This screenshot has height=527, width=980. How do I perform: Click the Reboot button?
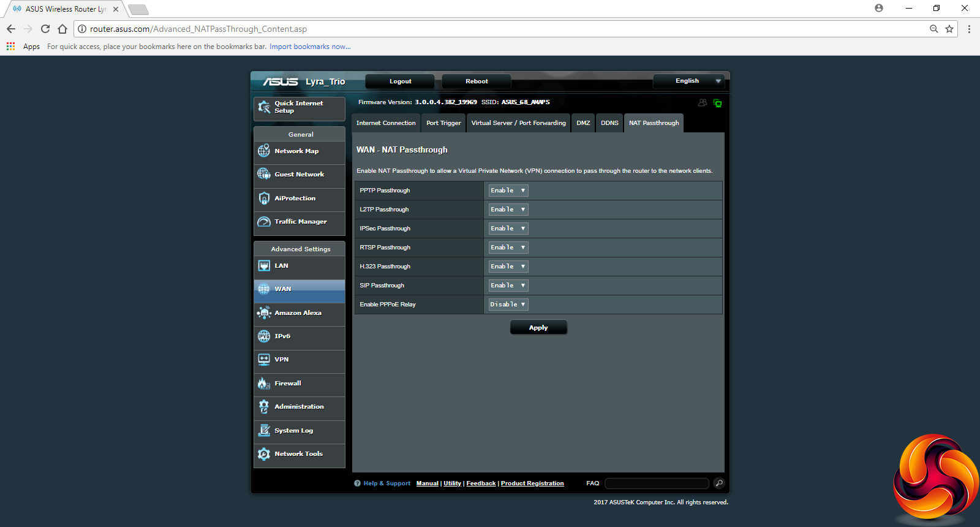tap(477, 82)
